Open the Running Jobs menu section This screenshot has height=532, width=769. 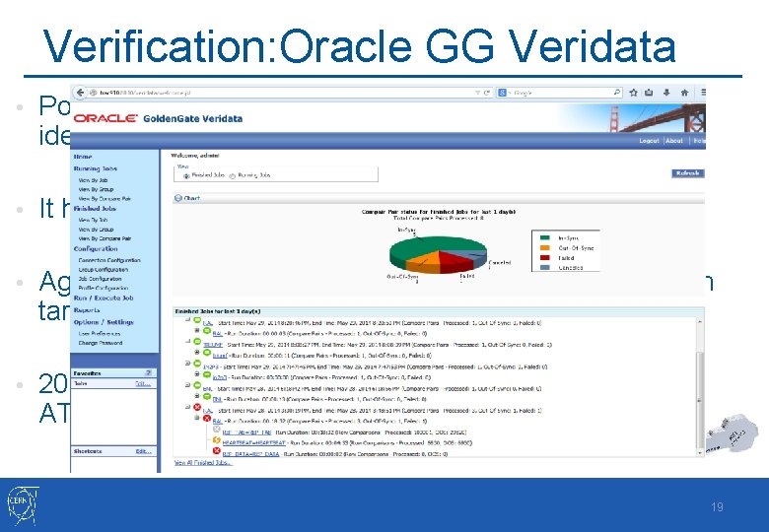tap(96, 168)
